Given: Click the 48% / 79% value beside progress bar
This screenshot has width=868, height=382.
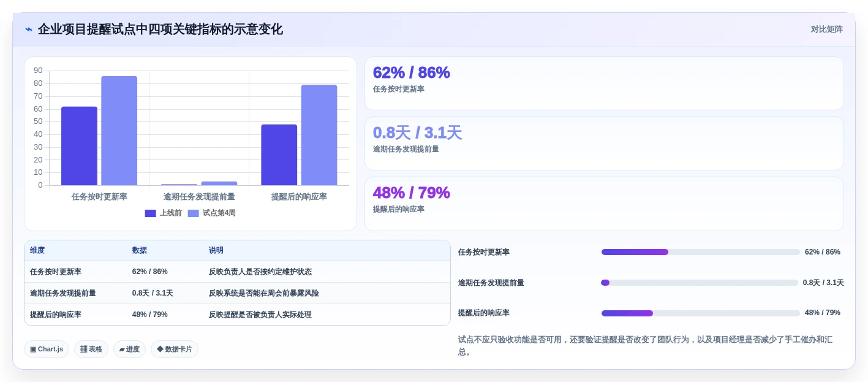Looking at the screenshot, I should 823,313.
